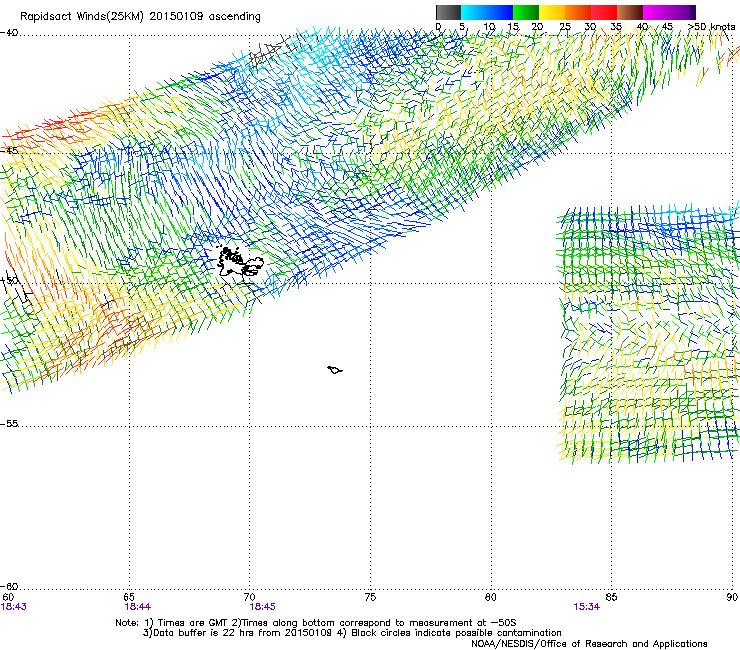Pick the cyan-to-blue 5-15 knots legend segment

[487, 12]
